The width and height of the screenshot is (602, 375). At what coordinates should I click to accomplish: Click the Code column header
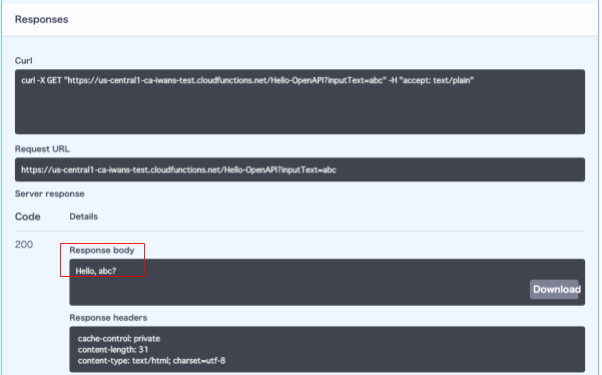click(x=28, y=216)
